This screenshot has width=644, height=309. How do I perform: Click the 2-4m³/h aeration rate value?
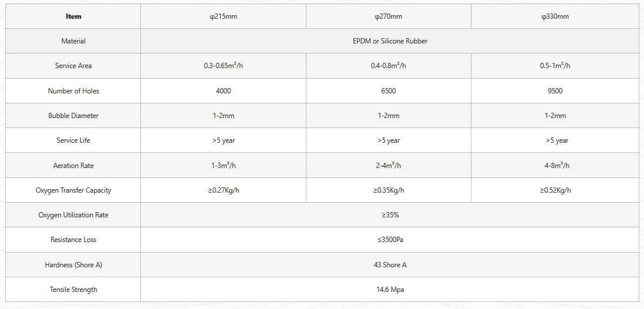click(x=389, y=166)
